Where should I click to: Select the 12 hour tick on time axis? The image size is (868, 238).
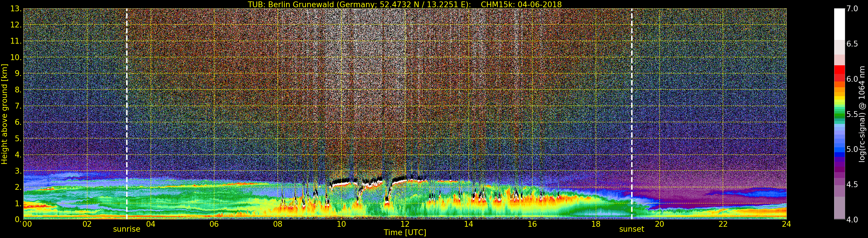coord(405,224)
